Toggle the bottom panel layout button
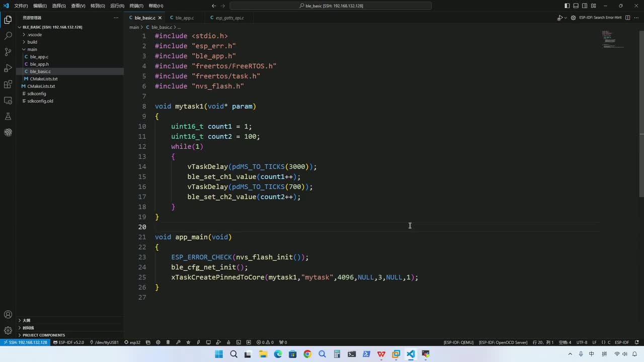Image resolution: width=644 pixels, height=362 pixels. [576, 6]
